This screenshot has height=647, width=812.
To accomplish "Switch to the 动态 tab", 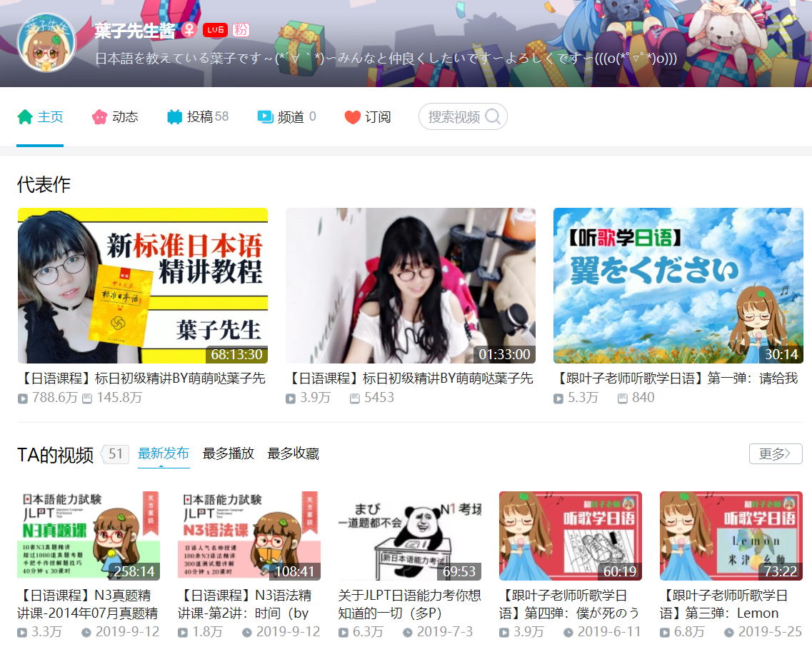I will click(x=115, y=117).
